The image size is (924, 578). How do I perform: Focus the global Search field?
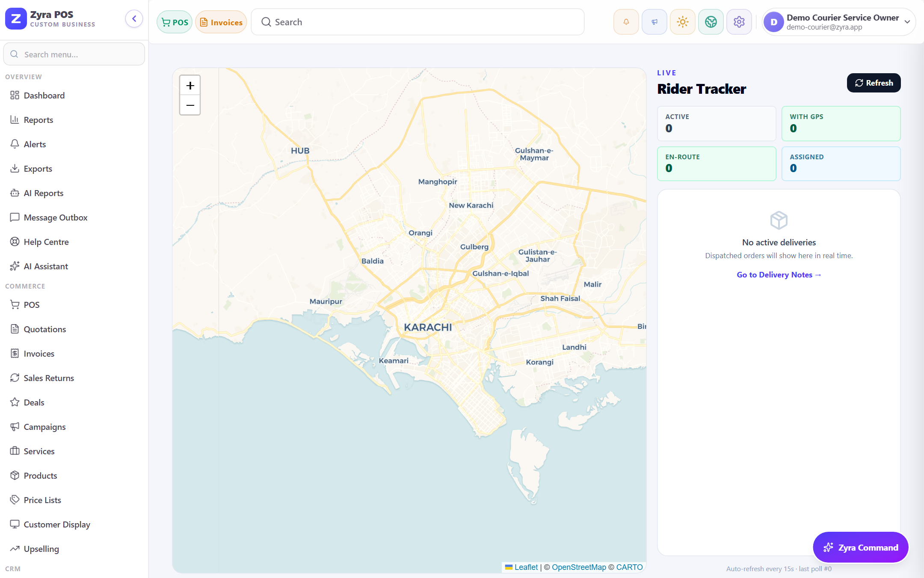pyautogui.click(x=418, y=22)
